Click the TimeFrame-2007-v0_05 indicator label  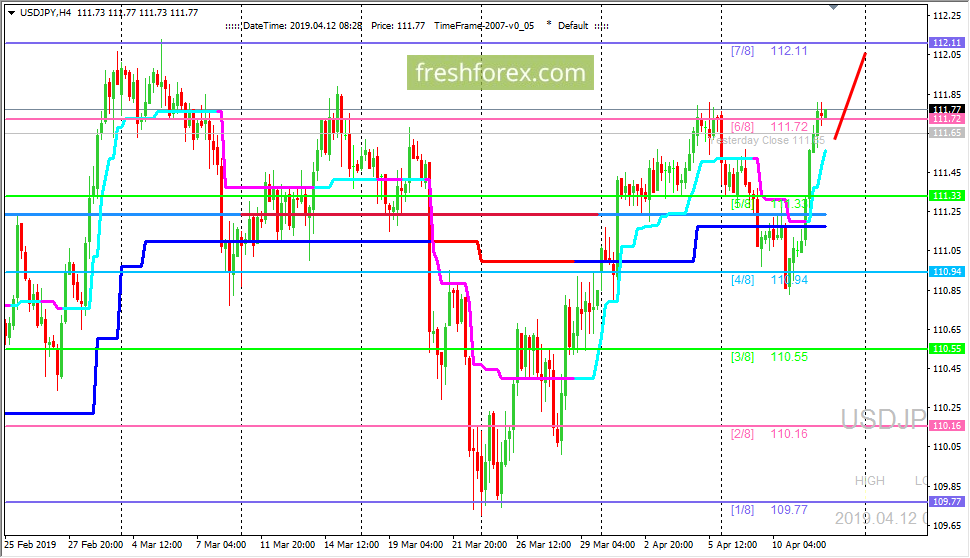click(x=484, y=26)
